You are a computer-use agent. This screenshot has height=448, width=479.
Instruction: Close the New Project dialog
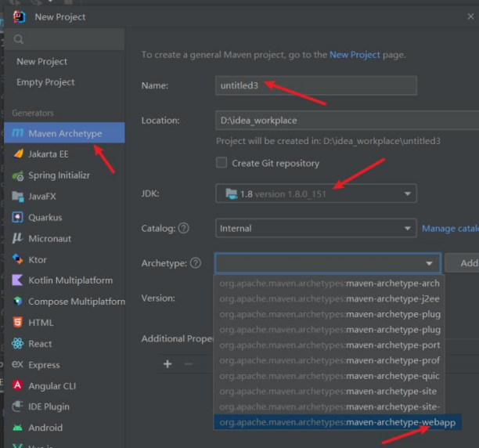point(470,16)
